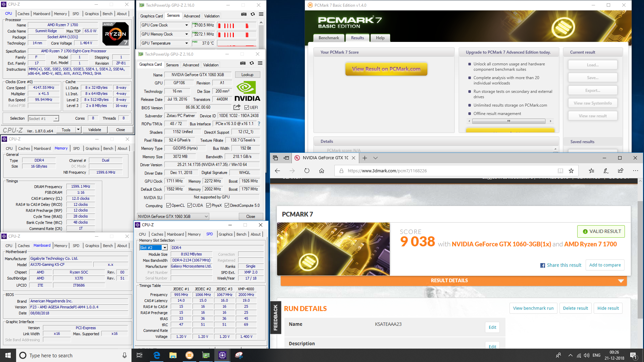Close the NVIDIA GeForce GTX browser tab

[354, 158]
